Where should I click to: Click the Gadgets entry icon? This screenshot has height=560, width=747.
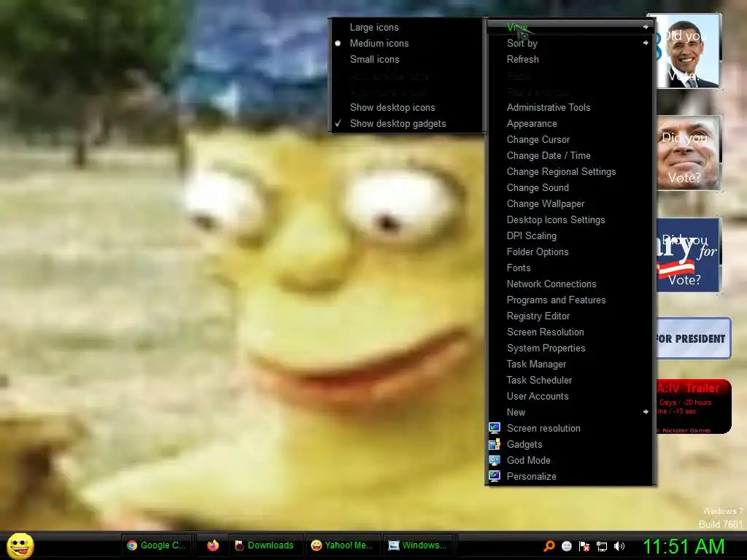[495, 444]
